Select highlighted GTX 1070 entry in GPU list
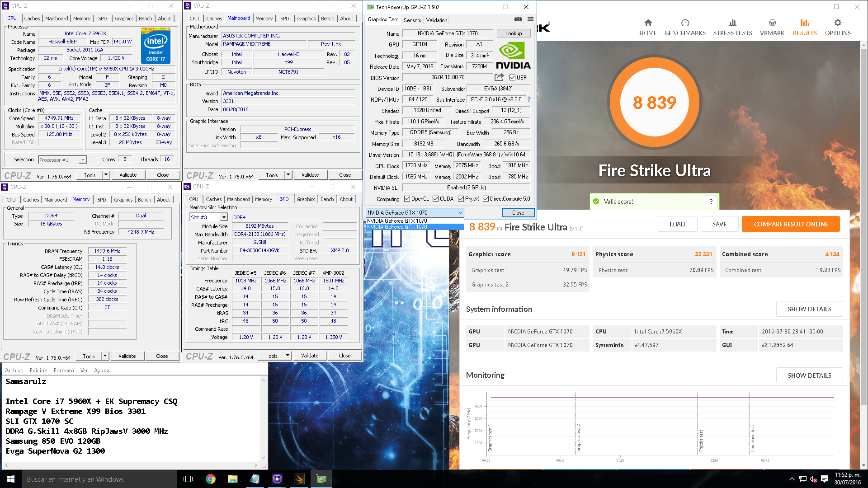The width and height of the screenshot is (868, 488). (x=415, y=227)
